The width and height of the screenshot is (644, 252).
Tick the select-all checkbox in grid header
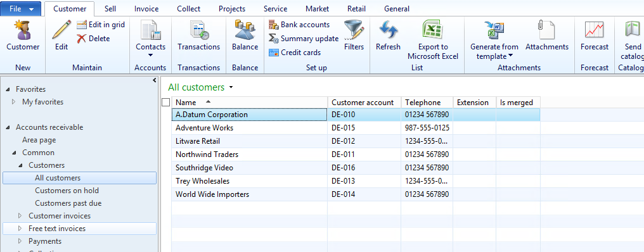(x=166, y=102)
